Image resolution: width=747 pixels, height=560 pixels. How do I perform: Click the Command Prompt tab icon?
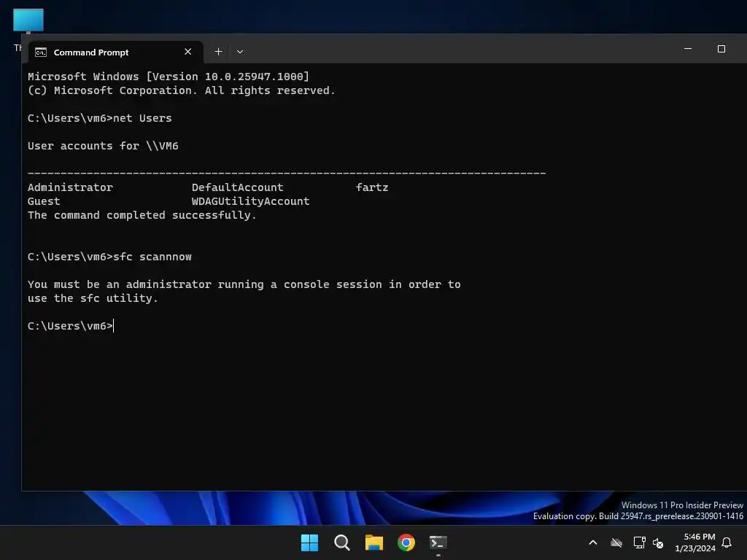pyautogui.click(x=41, y=52)
